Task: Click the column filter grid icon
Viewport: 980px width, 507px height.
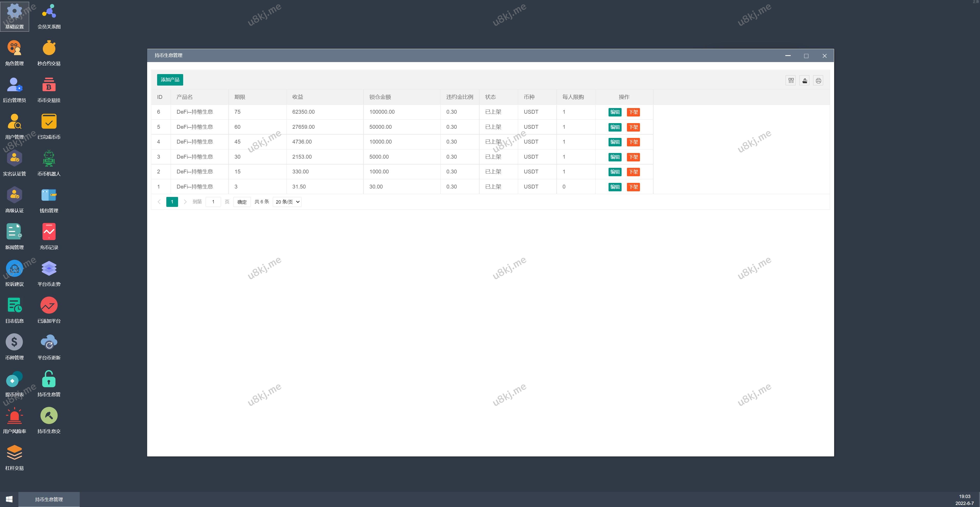Action: [x=790, y=80]
